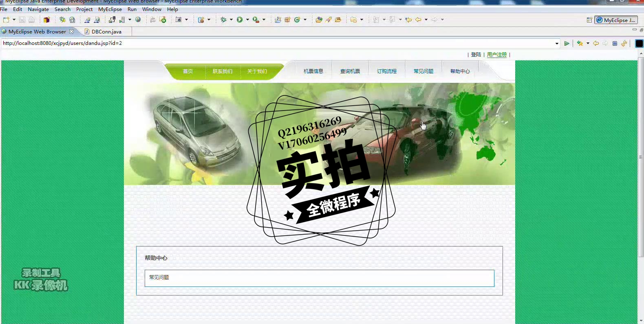Open the URL history dropdown arrow

tap(557, 43)
